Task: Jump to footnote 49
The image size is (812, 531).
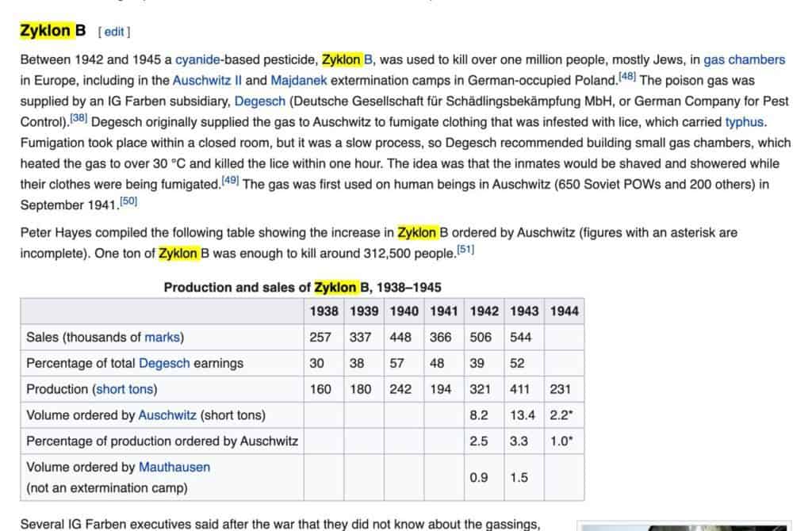Action: click(x=230, y=181)
